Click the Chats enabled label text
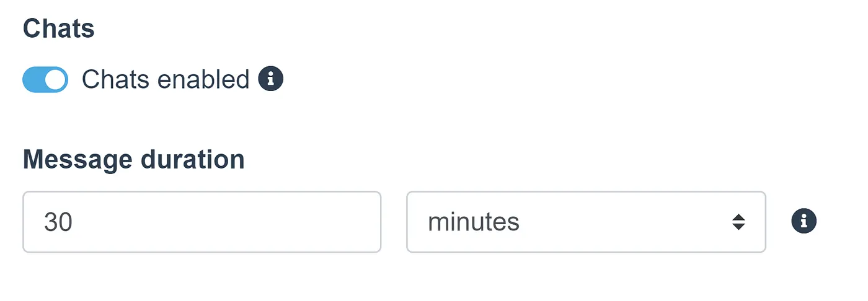This screenshot has width=868, height=301. pos(165,80)
